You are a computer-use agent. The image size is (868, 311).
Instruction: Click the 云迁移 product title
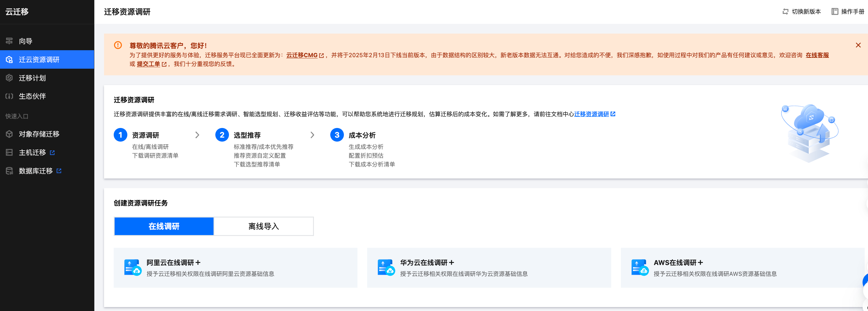tap(17, 12)
